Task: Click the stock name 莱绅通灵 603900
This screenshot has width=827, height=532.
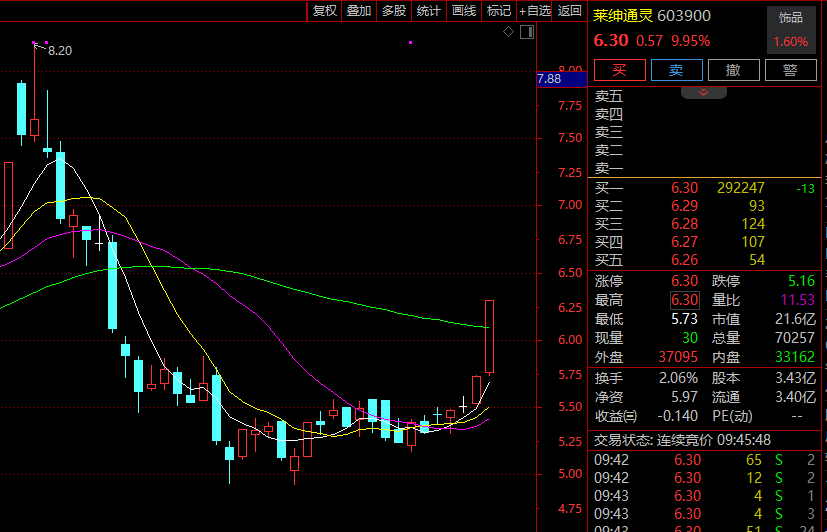Action: click(652, 15)
